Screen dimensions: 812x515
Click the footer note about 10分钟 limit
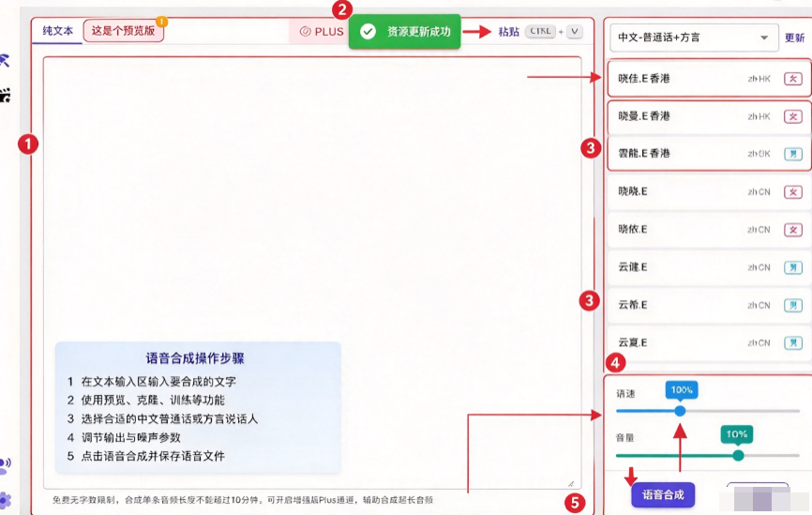pyautogui.click(x=242, y=500)
